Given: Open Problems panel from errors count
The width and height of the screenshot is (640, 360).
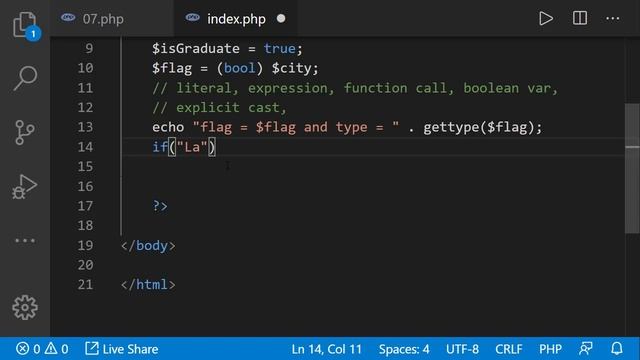Looking at the screenshot, I should click(x=29, y=349).
